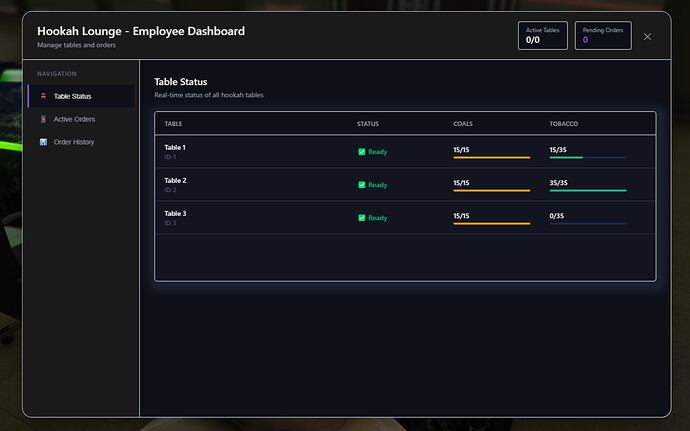Click the Active Tables value 0/0
The height and width of the screenshot is (431, 690).
click(x=532, y=40)
